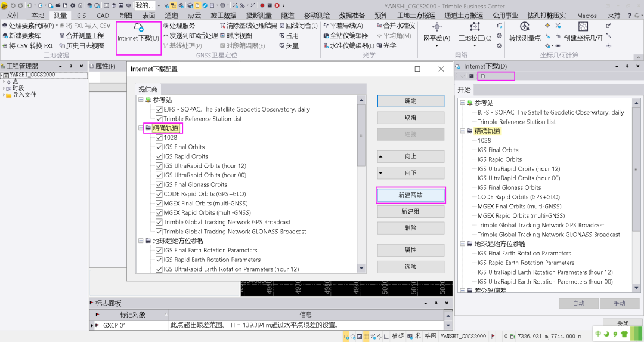The height and width of the screenshot is (342, 644).
Task: Expand the 导入文件 node in 工程管理器
Action: point(4,94)
